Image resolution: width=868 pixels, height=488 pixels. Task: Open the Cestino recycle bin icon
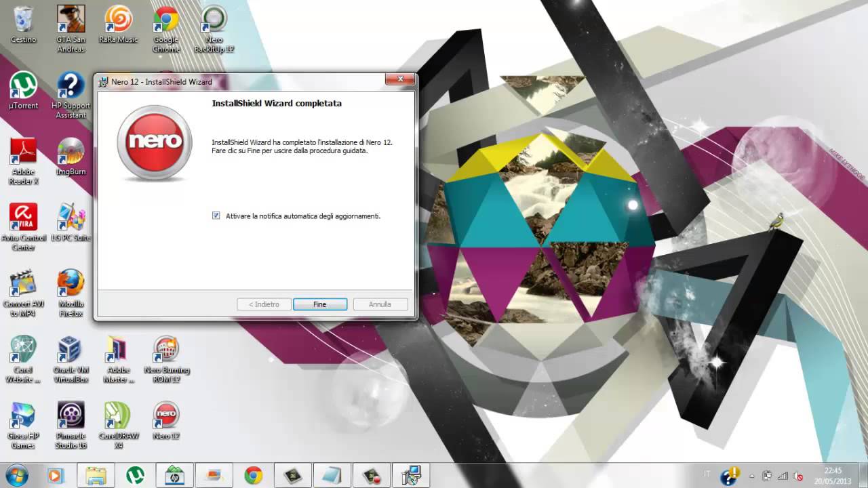tap(23, 24)
